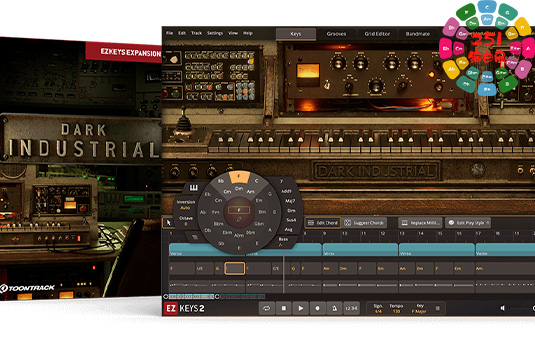Click the pencil icon in the chord wheel center
The width and height of the screenshot is (535, 363).
(x=239, y=219)
